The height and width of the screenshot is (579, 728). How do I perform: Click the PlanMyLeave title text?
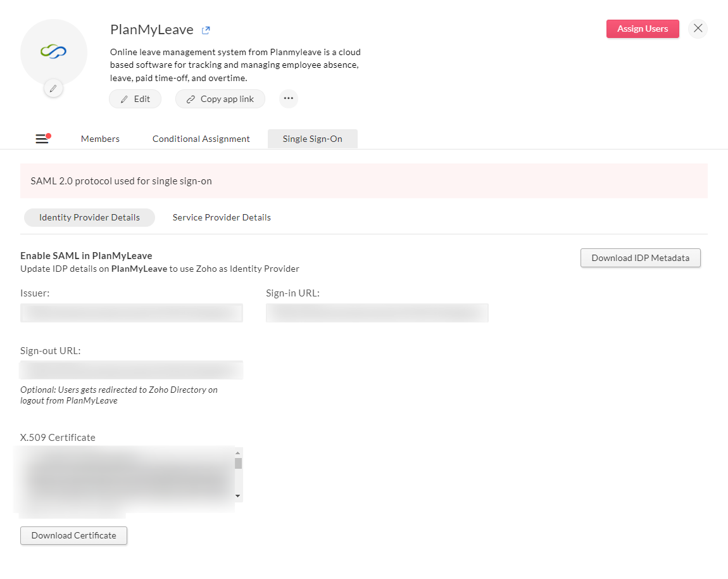[x=152, y=30]
